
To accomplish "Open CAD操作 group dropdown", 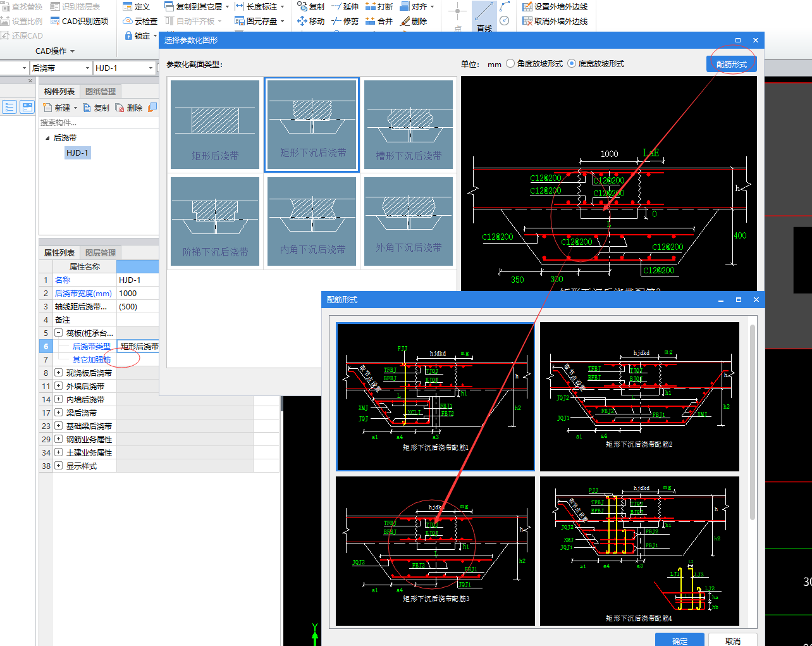I will coord(55,51).
